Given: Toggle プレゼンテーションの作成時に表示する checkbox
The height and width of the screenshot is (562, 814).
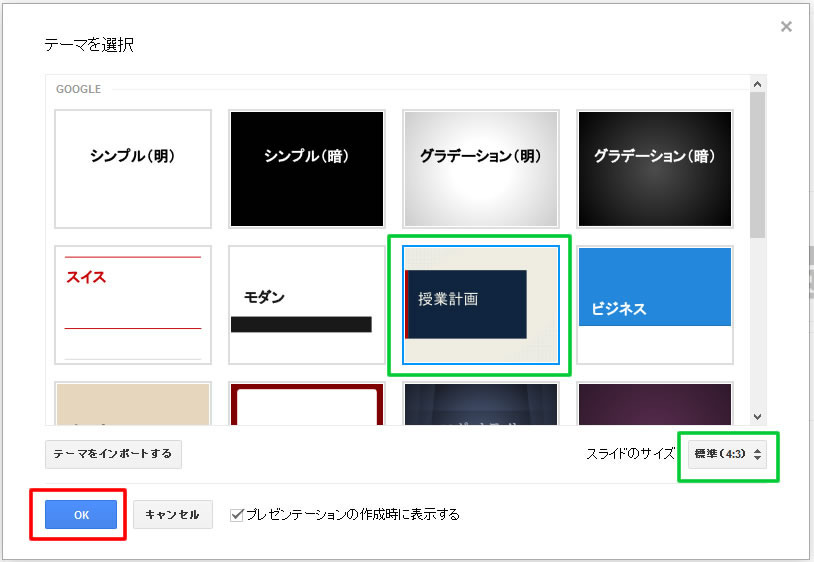Looking at the screenshot, I should [x=237, y=515].
